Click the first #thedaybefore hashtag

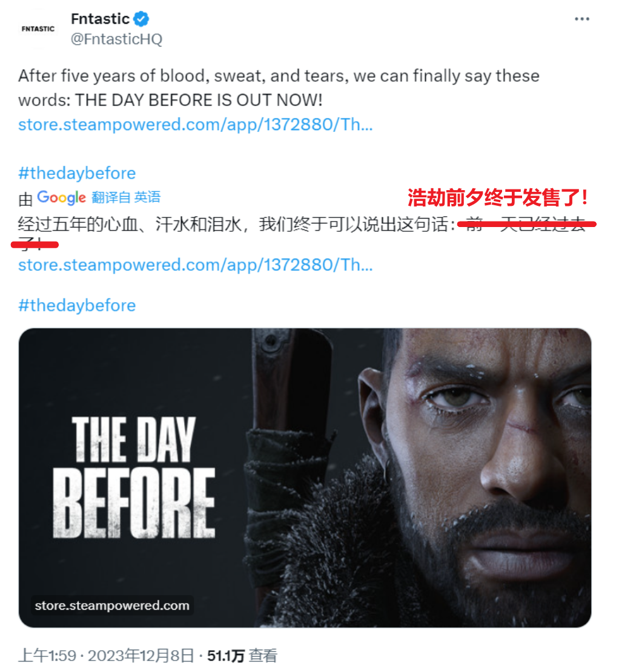tap(77, 173)
